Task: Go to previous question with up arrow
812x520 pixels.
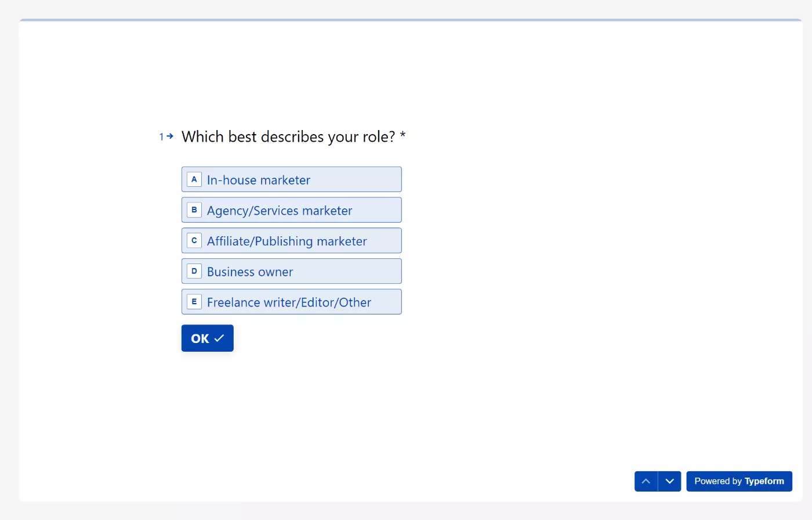Action: coord(646,481)
